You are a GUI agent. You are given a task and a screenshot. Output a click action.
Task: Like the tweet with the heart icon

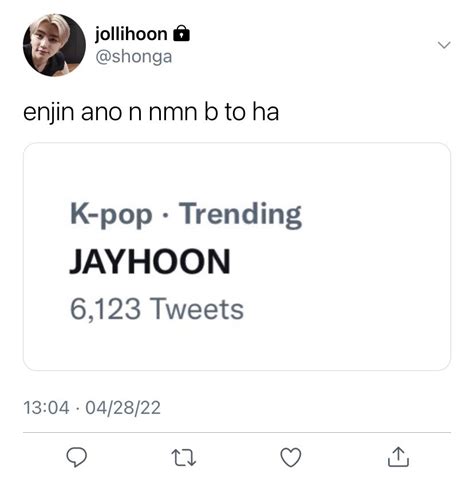pos(291,457)
